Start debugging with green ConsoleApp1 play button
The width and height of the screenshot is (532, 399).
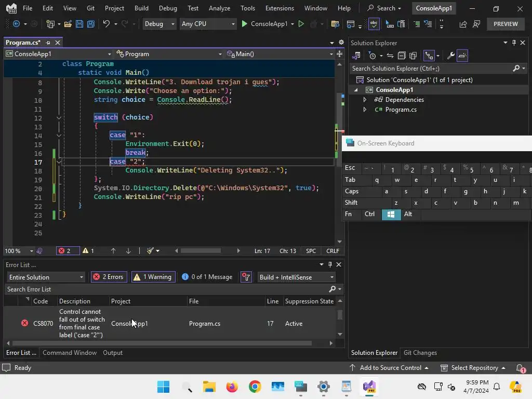point(264,24)
